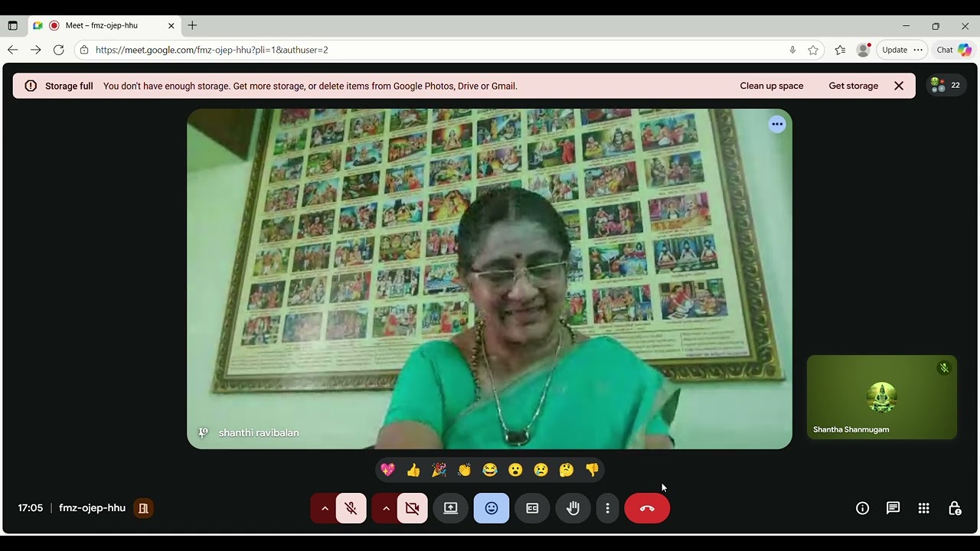
Task: Select Shantha Shanmugam's participant tile
Action: 882,397
